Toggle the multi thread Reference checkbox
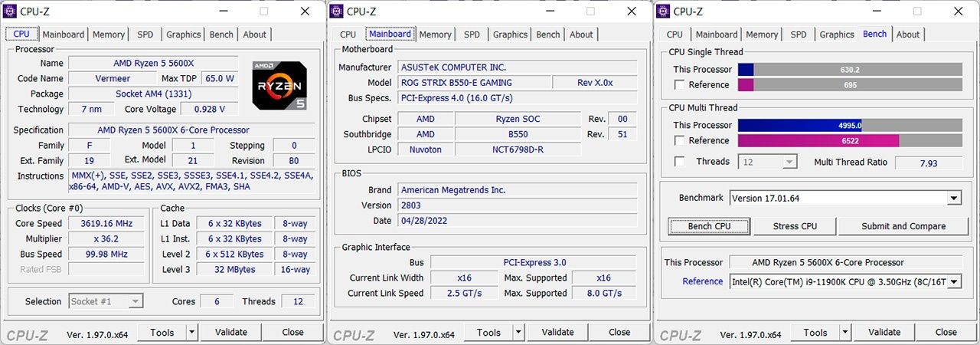This screenshot has width=980, height=345. 678,141
